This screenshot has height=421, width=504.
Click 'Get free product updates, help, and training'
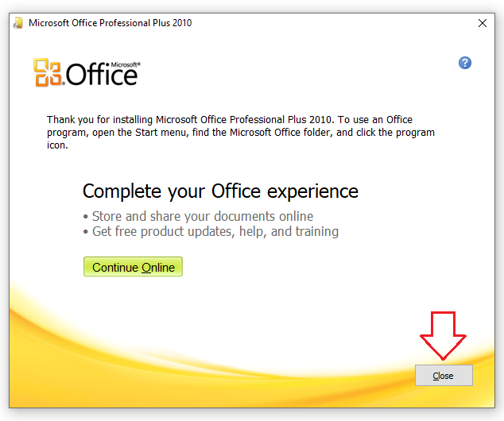pos(215,231)
